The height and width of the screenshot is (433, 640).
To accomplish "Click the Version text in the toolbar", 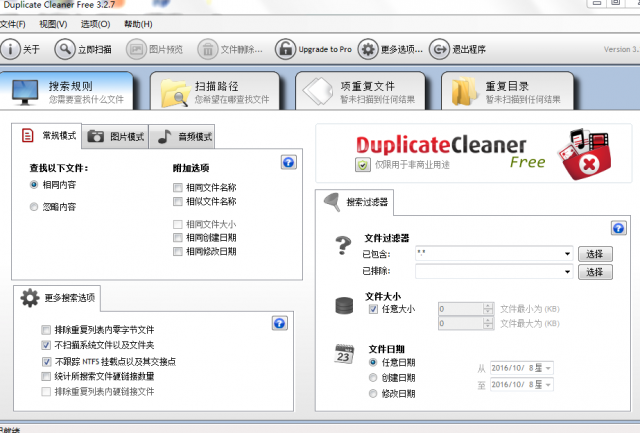I will click(x=621, y=49).
